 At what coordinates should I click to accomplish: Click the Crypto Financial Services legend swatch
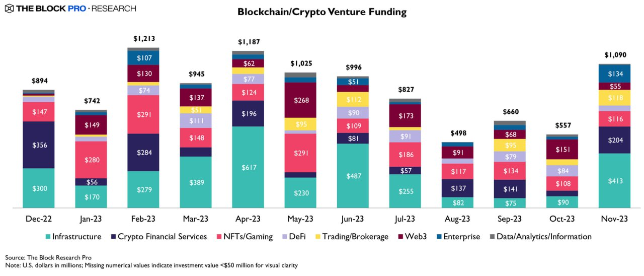[113, 237]
